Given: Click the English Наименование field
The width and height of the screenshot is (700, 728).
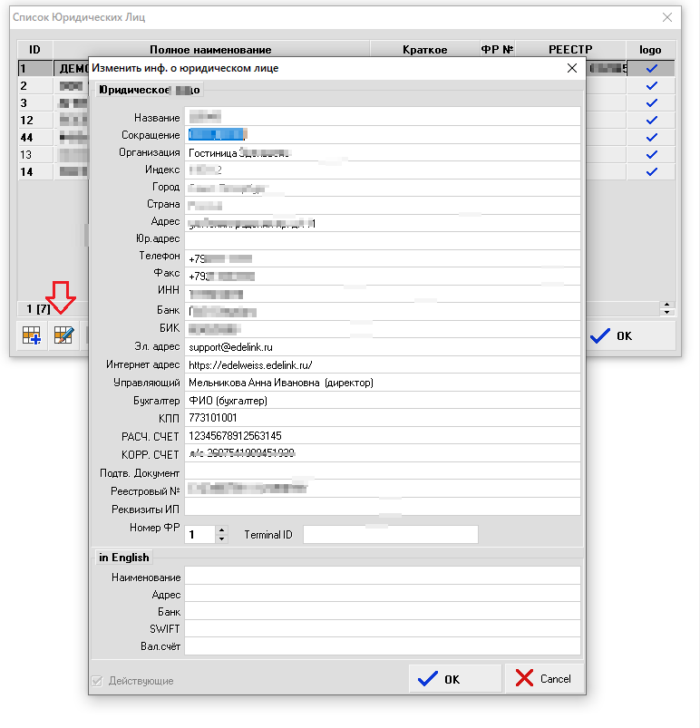Looking at the screenshot, I should [x=383, y=576].
